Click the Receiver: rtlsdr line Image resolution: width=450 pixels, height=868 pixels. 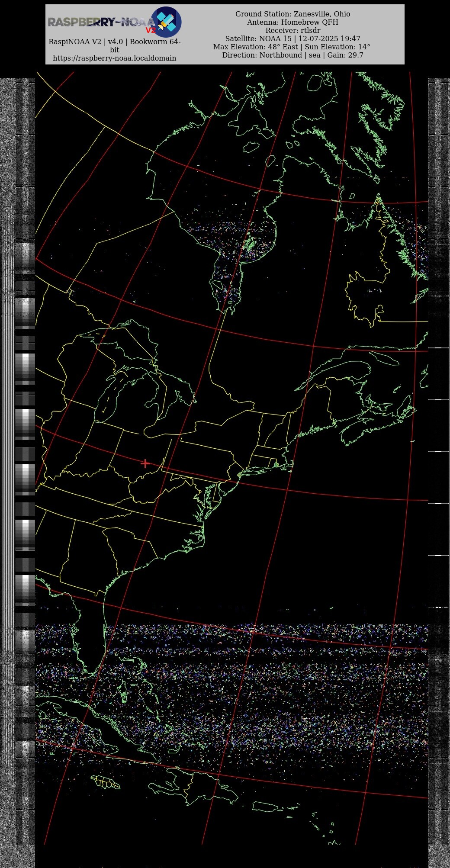[292, 30]
